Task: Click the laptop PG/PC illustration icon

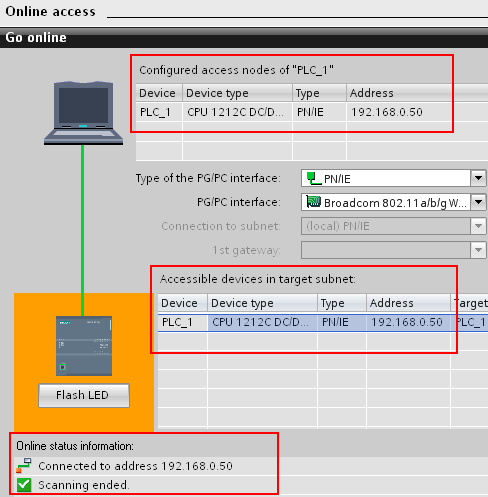Action: click(x=83, y=113)
